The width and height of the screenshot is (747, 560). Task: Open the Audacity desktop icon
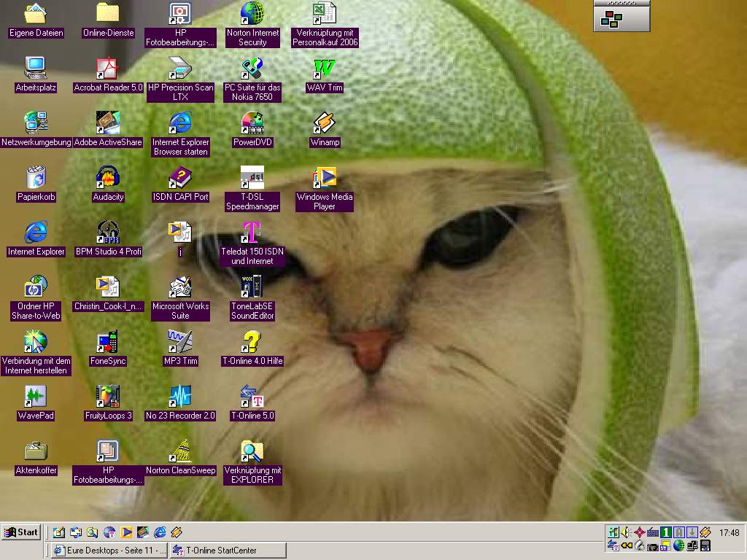[108, 177]
